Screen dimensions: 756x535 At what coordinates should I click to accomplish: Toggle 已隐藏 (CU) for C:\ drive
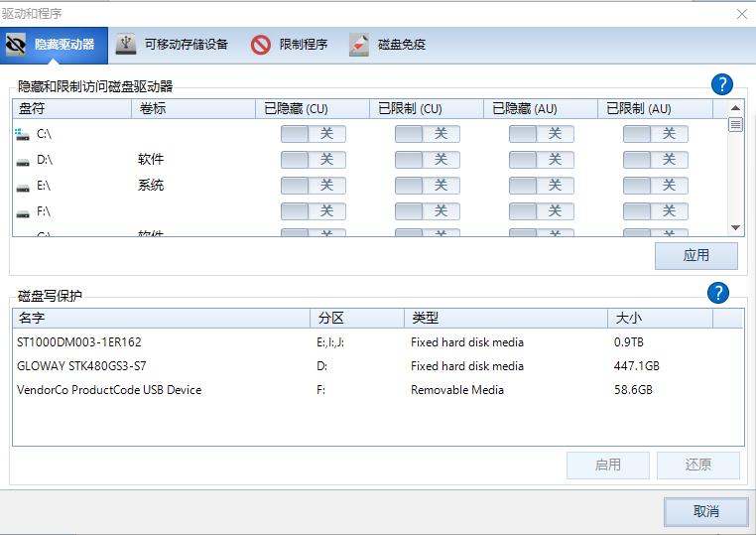314,134
